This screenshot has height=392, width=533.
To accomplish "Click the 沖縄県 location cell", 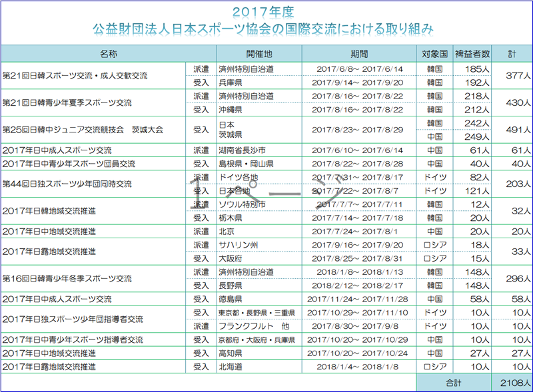I will coord(259,110).
